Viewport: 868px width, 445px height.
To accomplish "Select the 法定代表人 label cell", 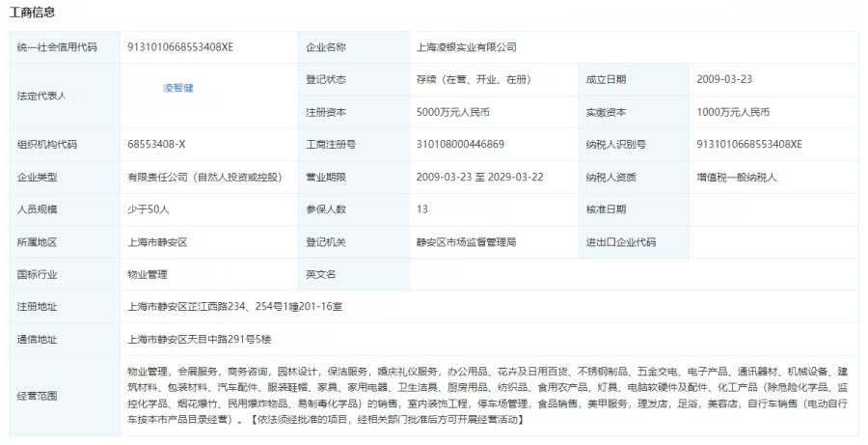I will pyautogui.click(x=65, y=96).
